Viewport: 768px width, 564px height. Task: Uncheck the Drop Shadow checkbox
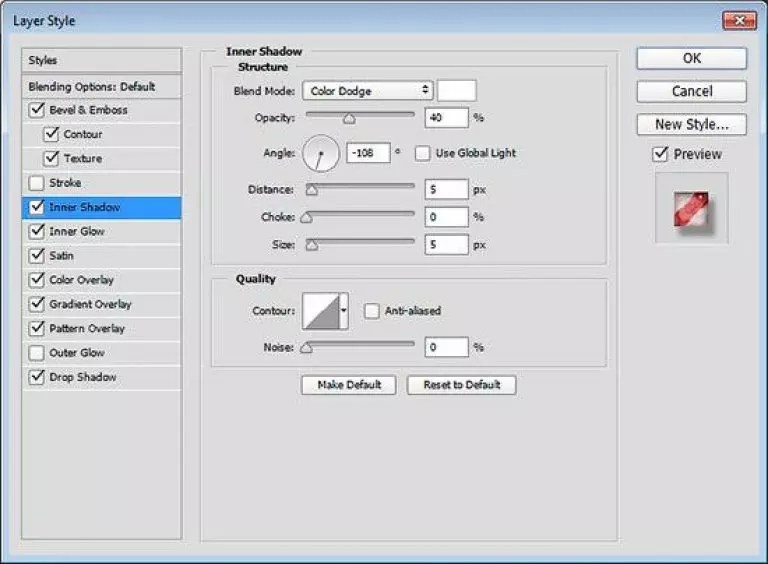point(37,377)
